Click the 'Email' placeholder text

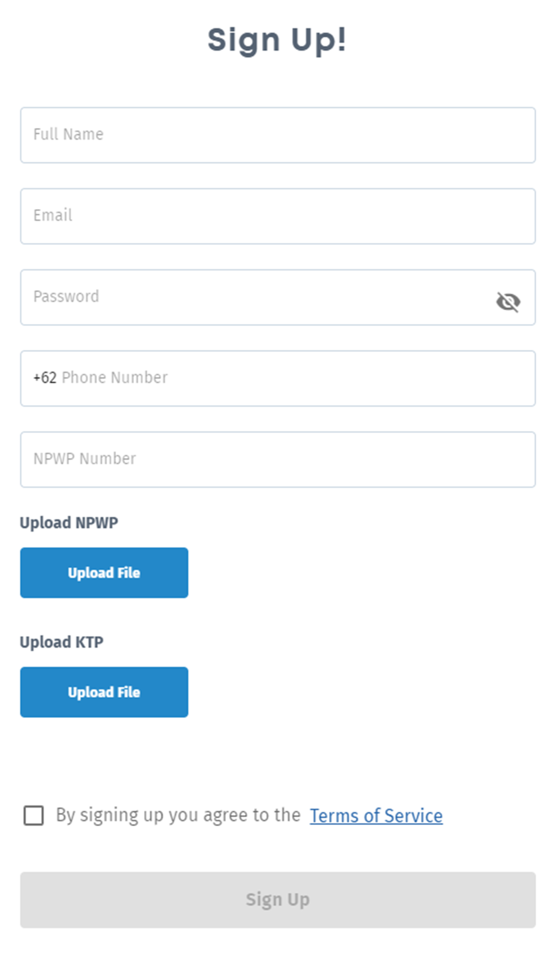[x=53, y=215]
